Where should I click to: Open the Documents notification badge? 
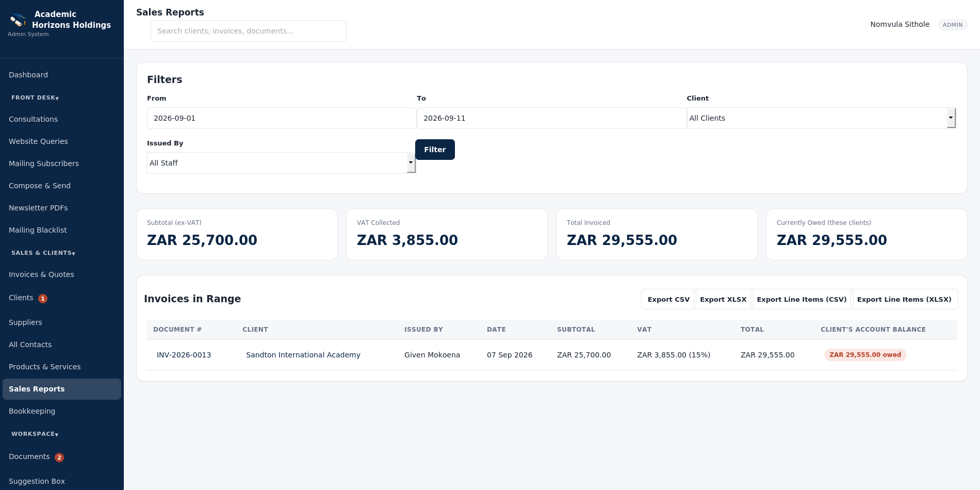click(x=59, y=458)
